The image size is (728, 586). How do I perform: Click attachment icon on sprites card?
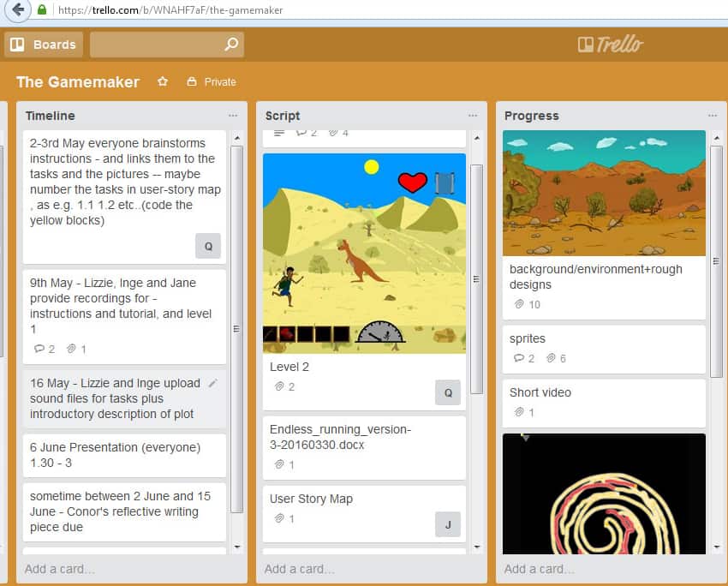coord(551,358)
